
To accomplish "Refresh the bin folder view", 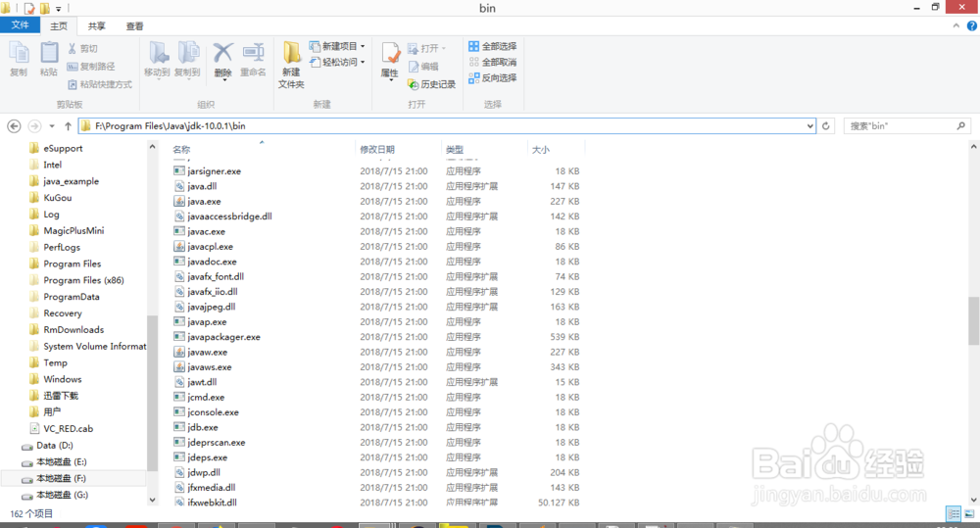I will (x=825, y=126).
